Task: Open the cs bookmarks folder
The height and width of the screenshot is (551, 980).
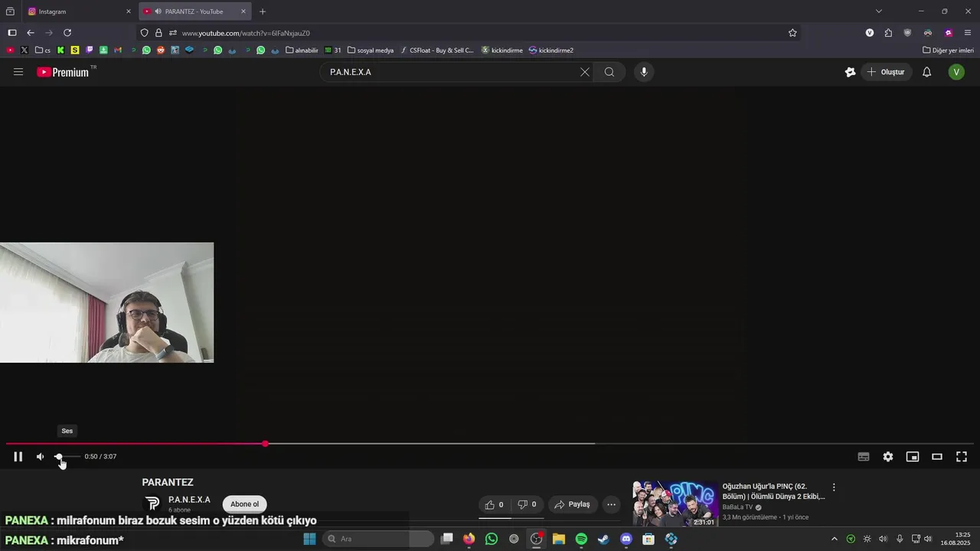Action: click(x=43, y=51)
